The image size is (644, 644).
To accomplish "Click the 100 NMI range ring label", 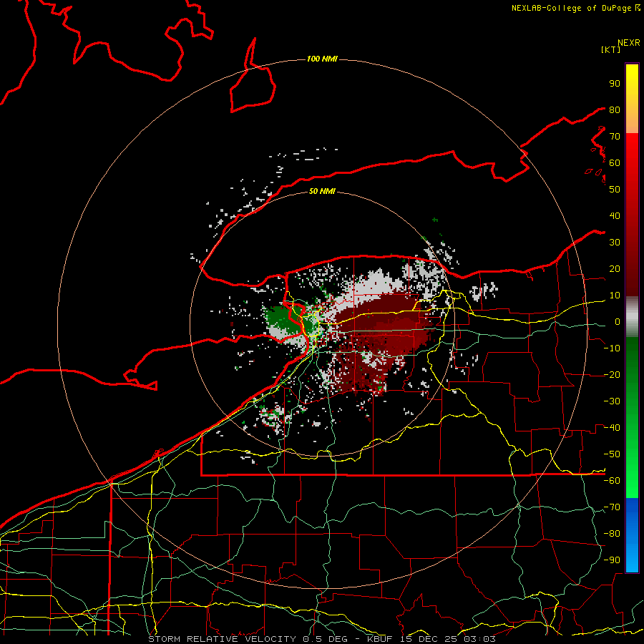I will click(322, 59).
